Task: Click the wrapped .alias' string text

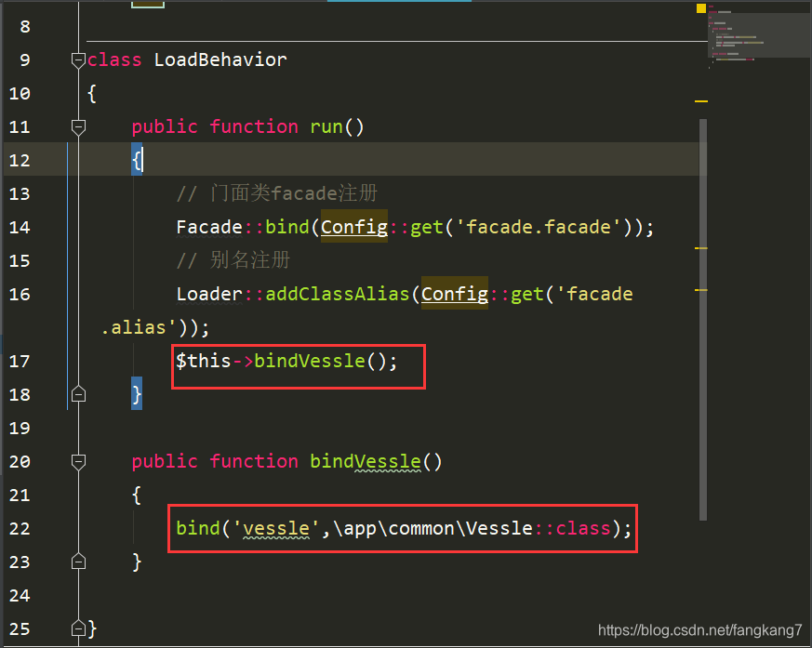Action: click(x=139, y=327)
